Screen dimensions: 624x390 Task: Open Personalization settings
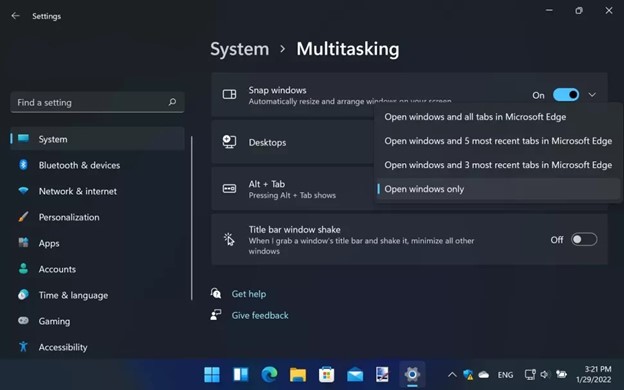tap(97, 217)
